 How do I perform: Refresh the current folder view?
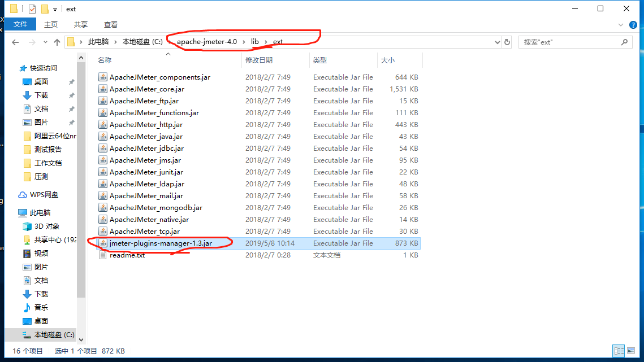pos(507,42)
